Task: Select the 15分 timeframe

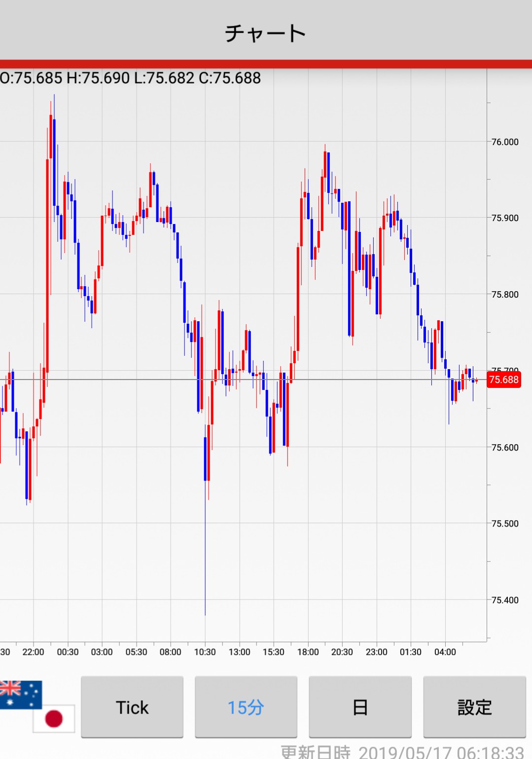Action: 246,707
